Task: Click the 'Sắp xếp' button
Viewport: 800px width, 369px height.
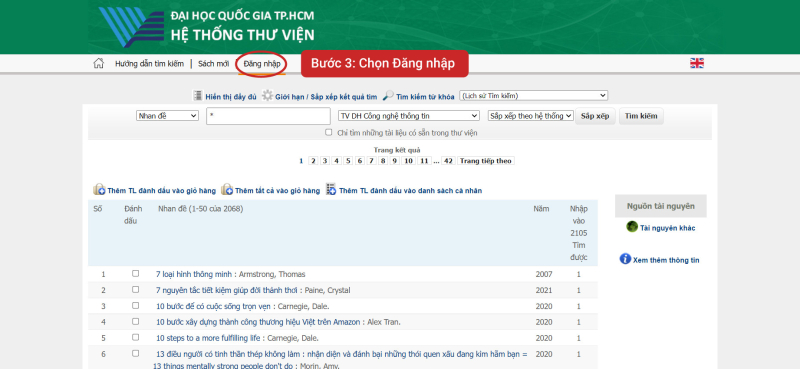Action: click(595, 116)
